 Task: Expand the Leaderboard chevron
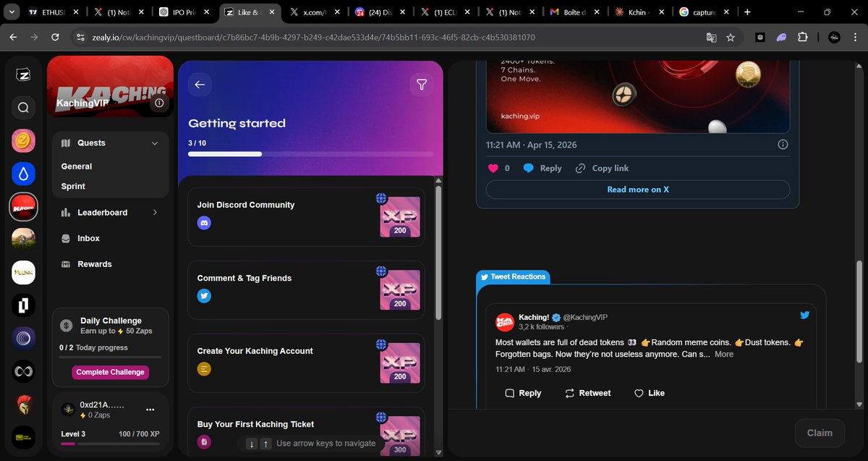click(155, 213)
